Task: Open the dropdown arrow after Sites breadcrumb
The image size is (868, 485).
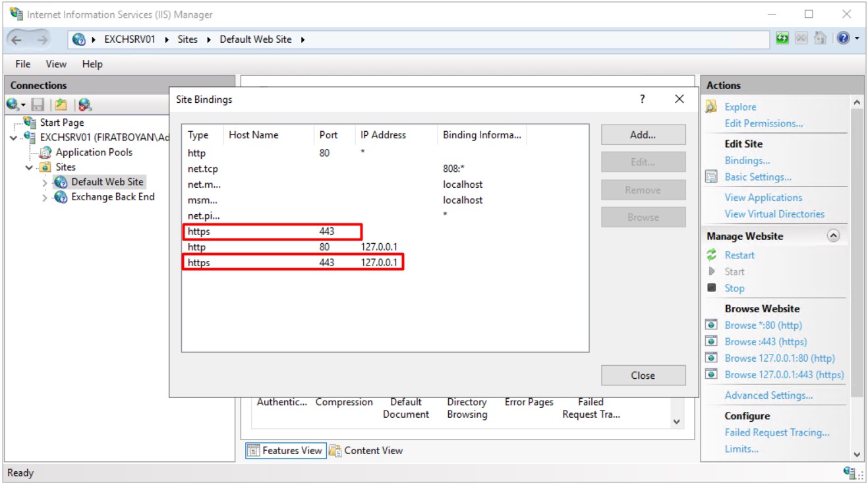Action: (209, 40)
